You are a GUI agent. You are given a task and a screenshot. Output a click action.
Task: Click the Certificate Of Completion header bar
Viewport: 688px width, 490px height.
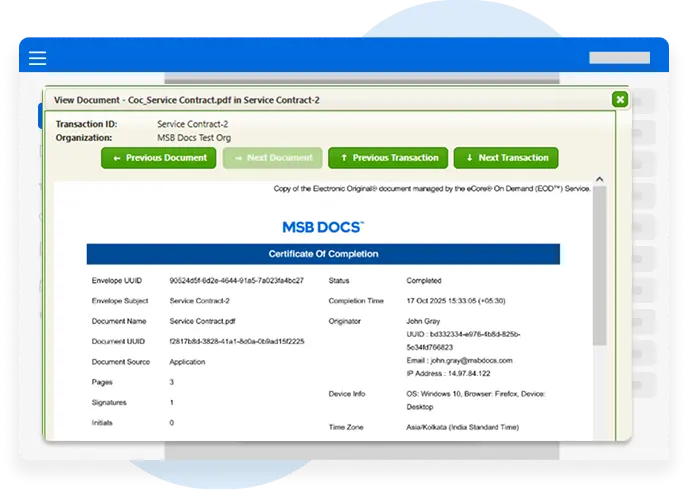pos(323,254)
